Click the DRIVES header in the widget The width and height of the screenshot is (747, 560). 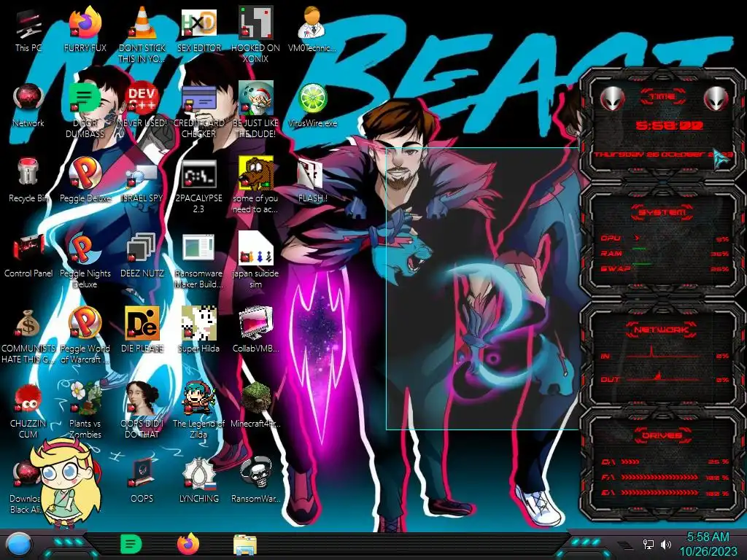pos(662,435)
